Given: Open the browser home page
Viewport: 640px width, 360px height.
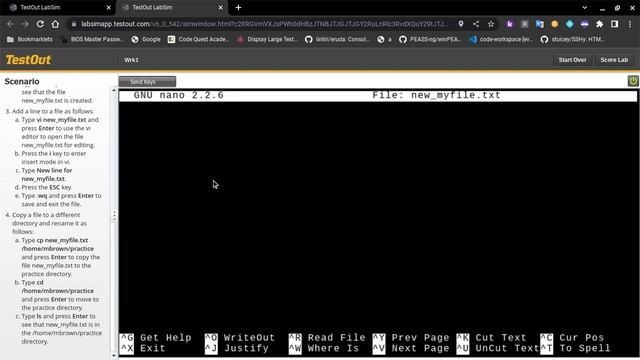Looking at the screenshot, I should [55, 24].
